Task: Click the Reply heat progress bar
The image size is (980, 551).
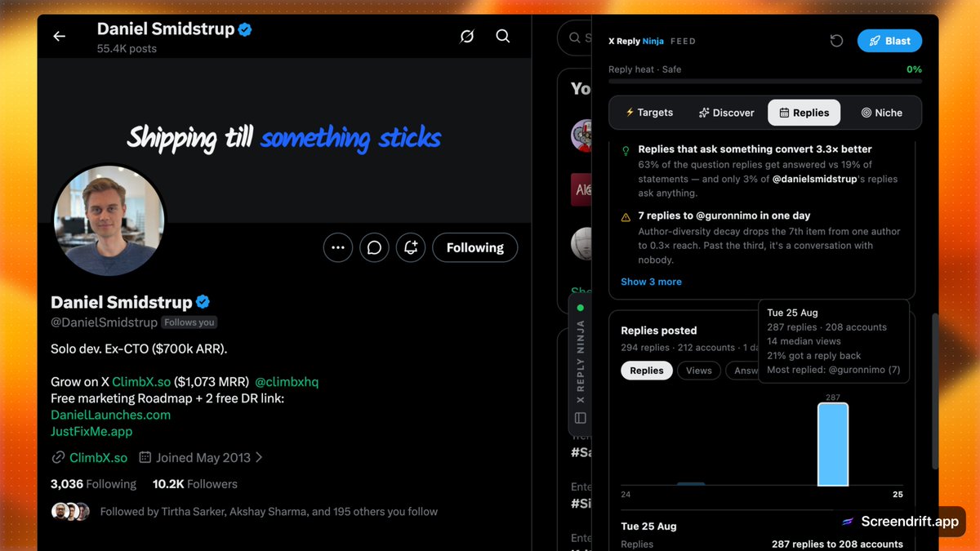Action: (765, 81)
